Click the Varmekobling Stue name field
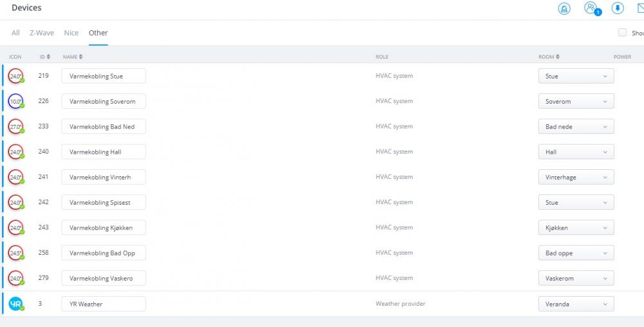This screenshot has width=644, height=327. point(104,76)
